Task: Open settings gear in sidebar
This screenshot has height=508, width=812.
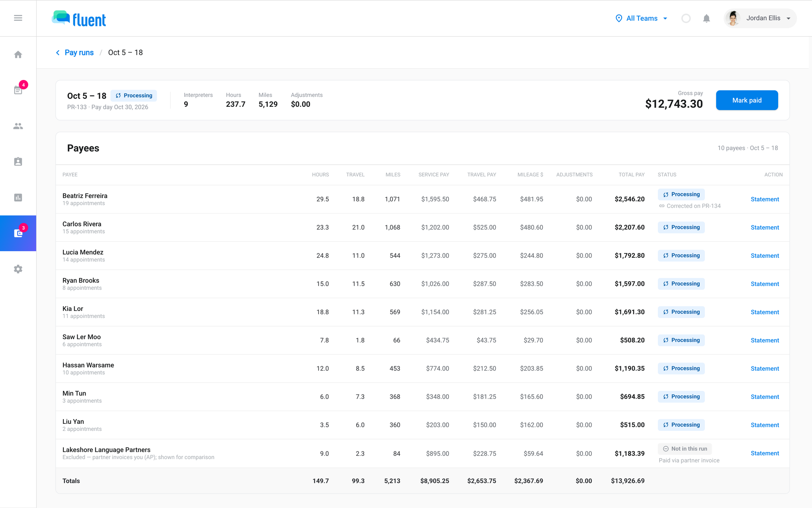Action: click(x=18, y=269)
